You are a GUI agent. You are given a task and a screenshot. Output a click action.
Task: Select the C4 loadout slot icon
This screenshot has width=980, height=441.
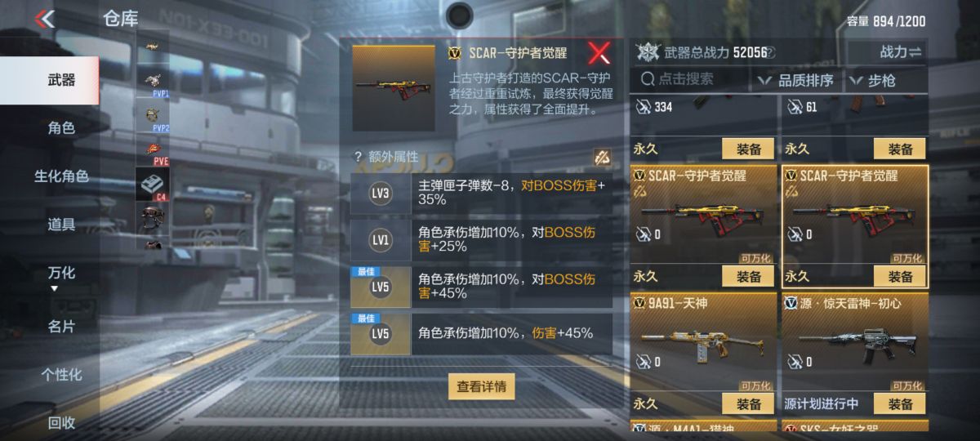pos(153,185)
